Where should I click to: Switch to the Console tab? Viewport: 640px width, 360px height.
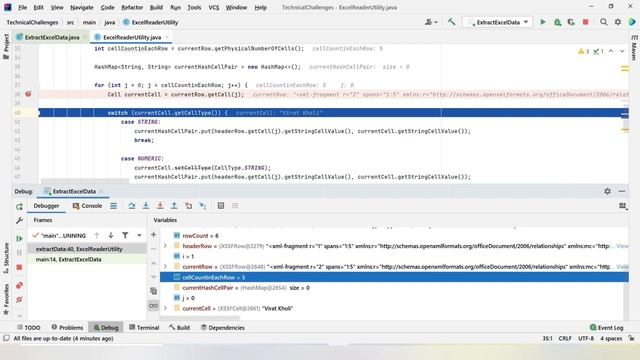pyautogui.click(x=87, y=206)
